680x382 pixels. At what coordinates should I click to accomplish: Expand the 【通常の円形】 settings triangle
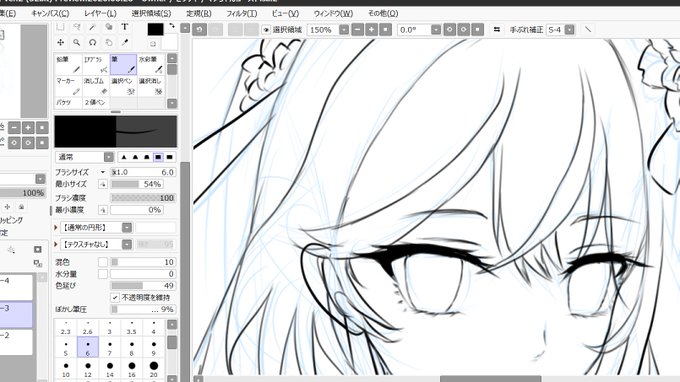pos(56,227)
